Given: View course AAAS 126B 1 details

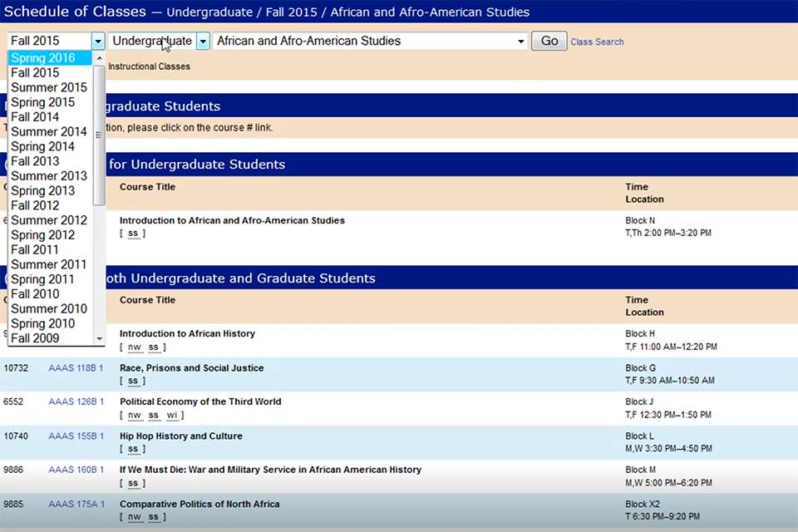Looking at the screenshot, I should [x=76, y=401].
